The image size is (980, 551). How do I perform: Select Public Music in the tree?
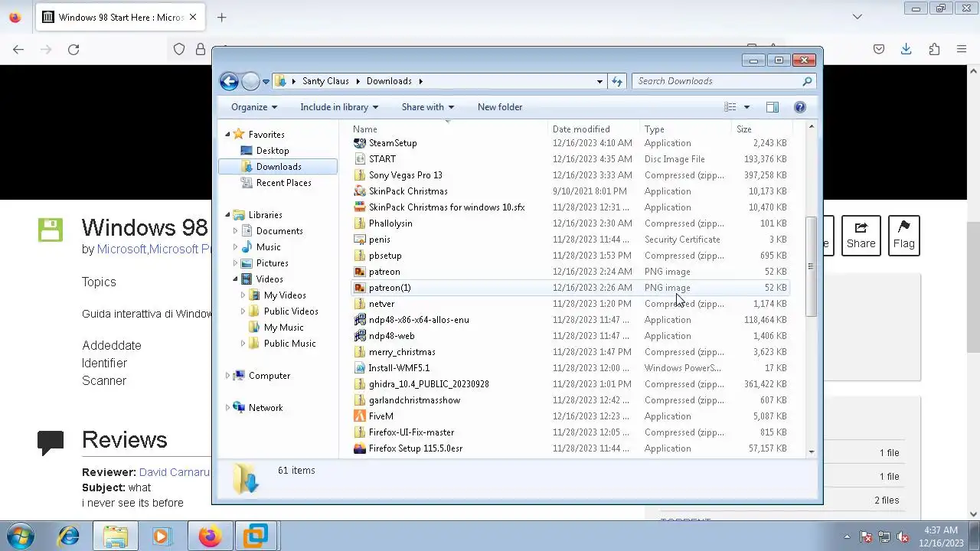point(289,344)
